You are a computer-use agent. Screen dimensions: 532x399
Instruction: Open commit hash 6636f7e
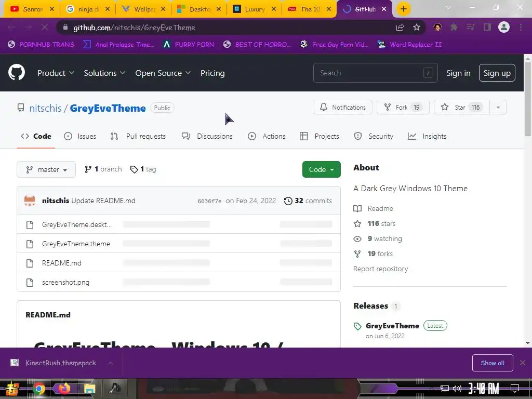(x=209, y=201)
